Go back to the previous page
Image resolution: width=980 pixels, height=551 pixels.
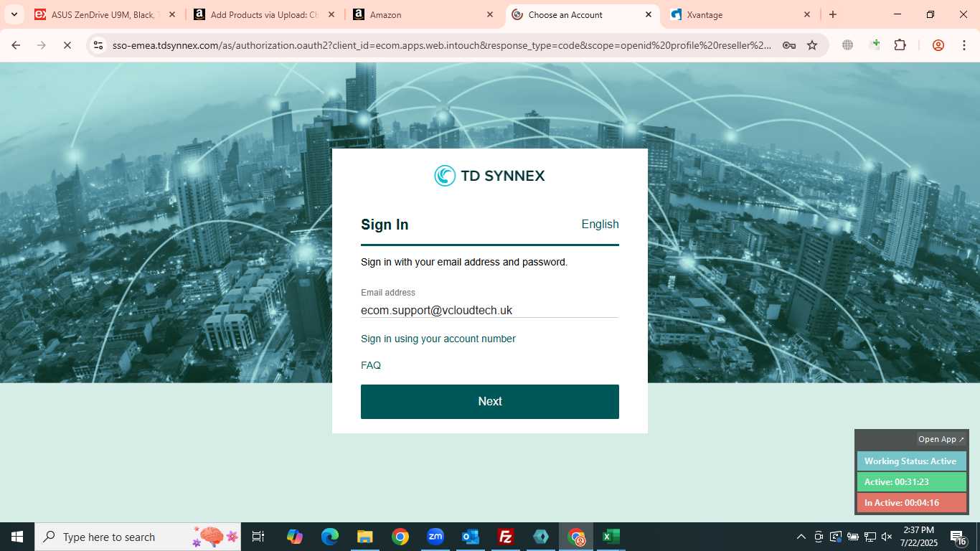tap(16, 45)
